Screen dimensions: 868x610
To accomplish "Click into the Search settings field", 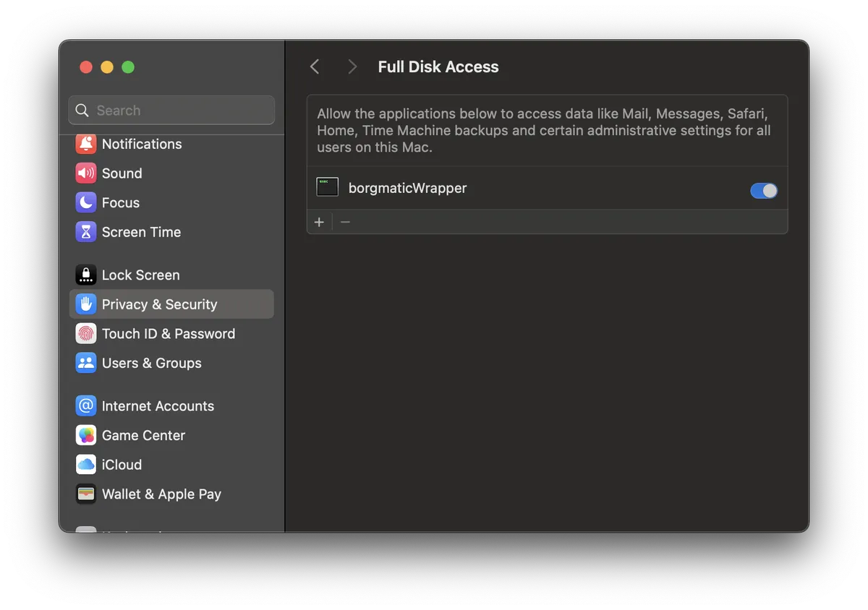I will pyautogui.click(x=171, y=111).
